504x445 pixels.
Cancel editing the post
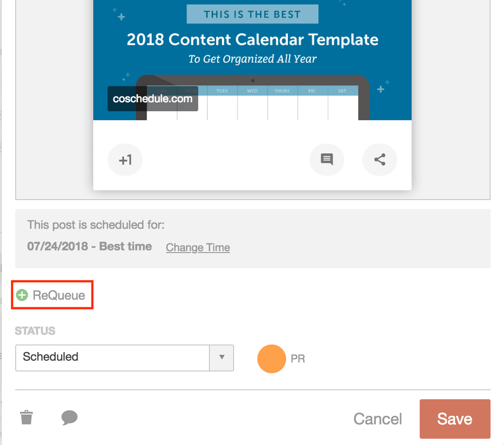(378, 419)
